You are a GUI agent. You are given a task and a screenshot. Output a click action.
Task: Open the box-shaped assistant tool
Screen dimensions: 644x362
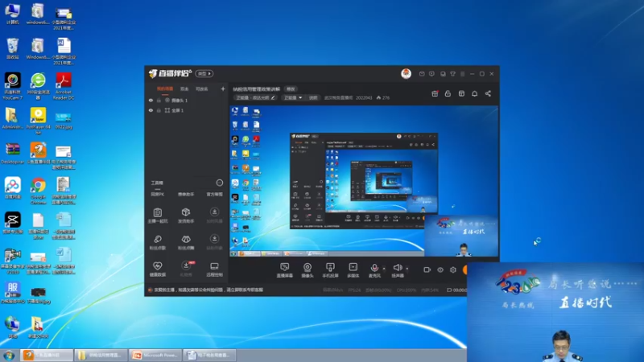[186, 216]
